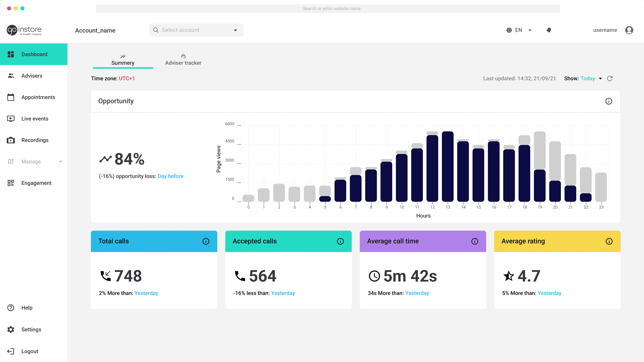The width and height of the screenshot is (644, 362).
Task: Click the user profile avatar icon
Action: pos(629,30)
